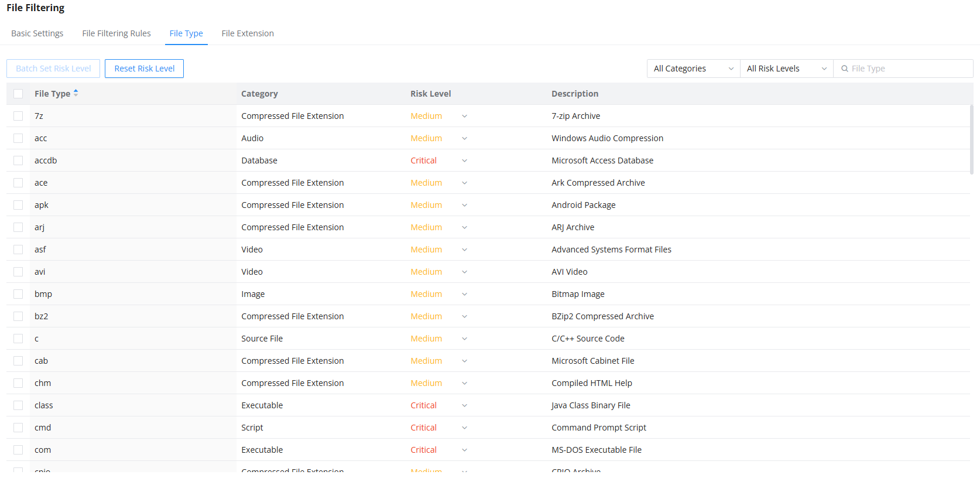Click the MS-DOS Executable File description
The height and width of the screenshot is (485, 980).
pyautogui.click(x=597, y=450)
